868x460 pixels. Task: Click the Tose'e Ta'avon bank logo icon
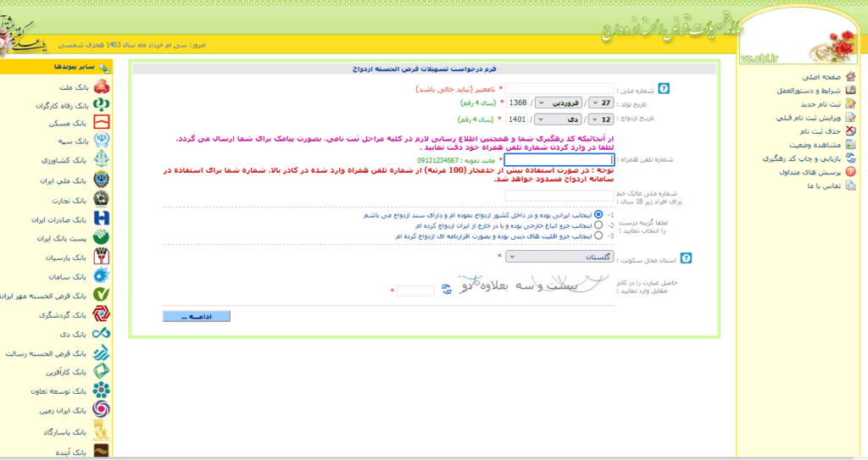(x=102, y=391)
